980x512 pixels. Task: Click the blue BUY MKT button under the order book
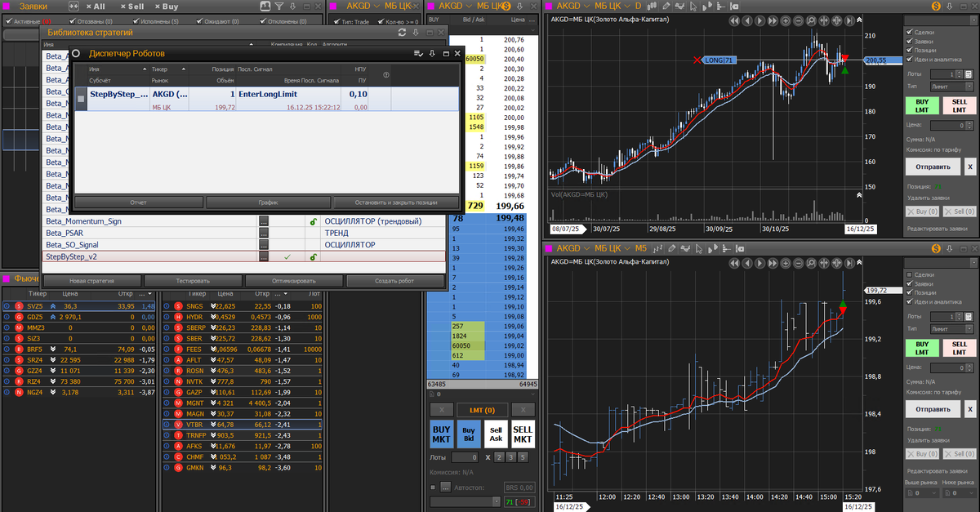pos(441,433)
